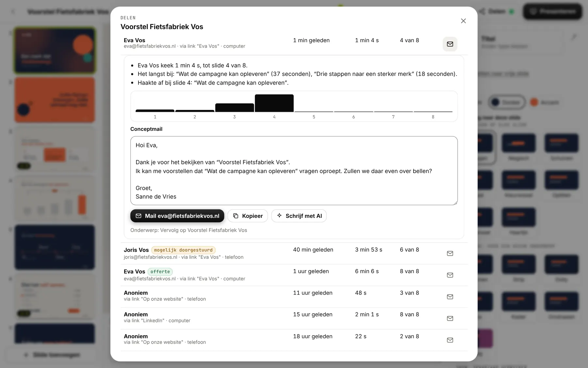Click the mail icon in the Joris Vos row
The width and height of the screenshot is (588, 368).
[450, 254]
